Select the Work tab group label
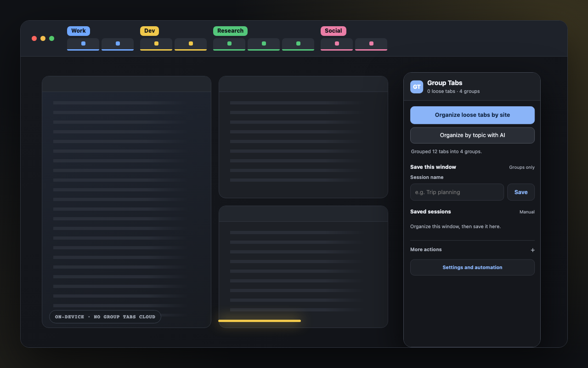588x368 pixels. 79,31
